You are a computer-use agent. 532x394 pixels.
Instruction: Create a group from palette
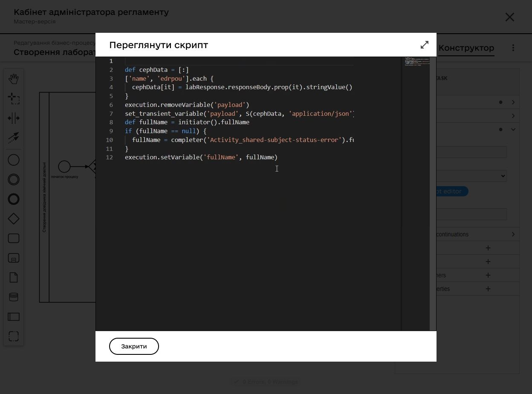tap(14, 336)
